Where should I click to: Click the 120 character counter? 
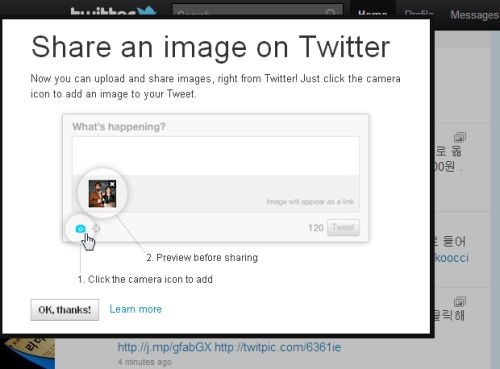click(316, 228)
